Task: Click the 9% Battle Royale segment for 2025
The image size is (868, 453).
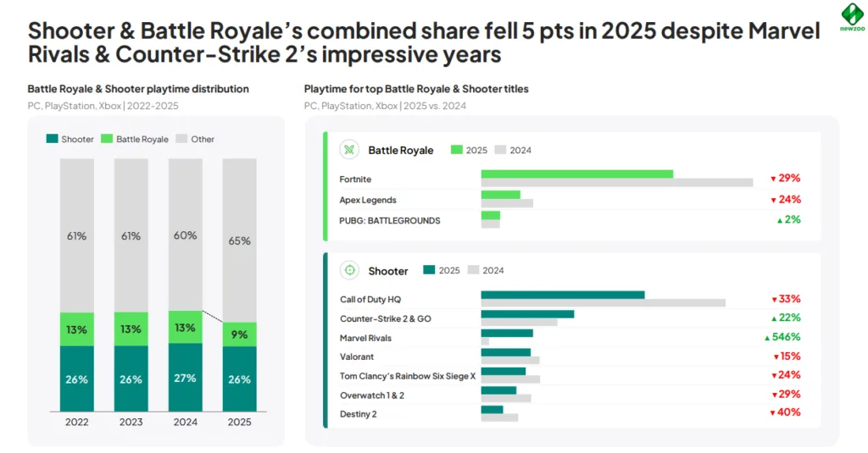Action: [239, 334]
